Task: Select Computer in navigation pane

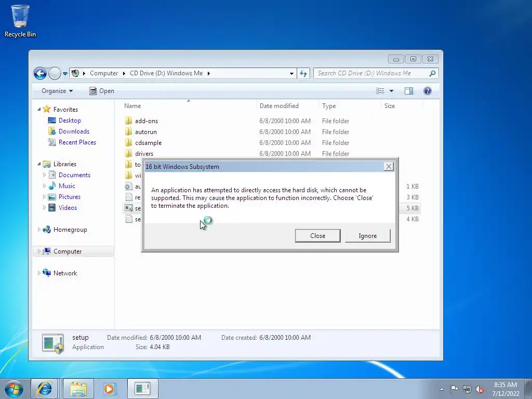Action: click(67, 251)
